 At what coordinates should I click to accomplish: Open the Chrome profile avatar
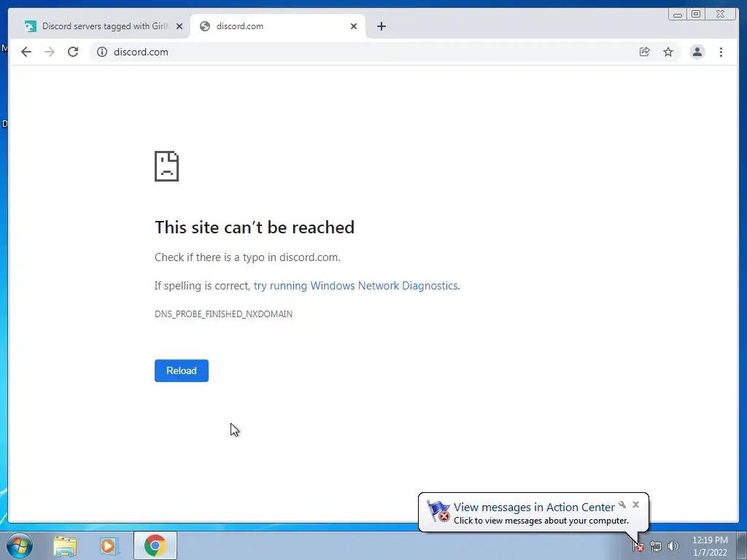(697, 52)
